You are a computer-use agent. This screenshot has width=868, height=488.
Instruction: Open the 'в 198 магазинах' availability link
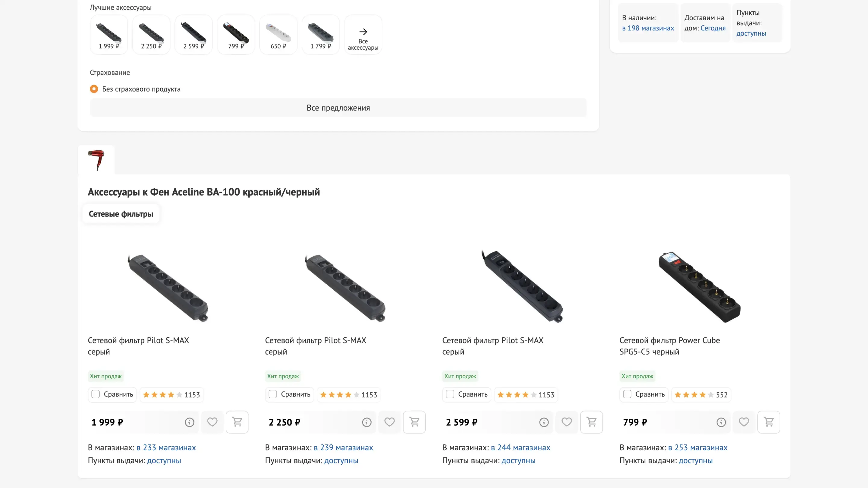point(648,28)
